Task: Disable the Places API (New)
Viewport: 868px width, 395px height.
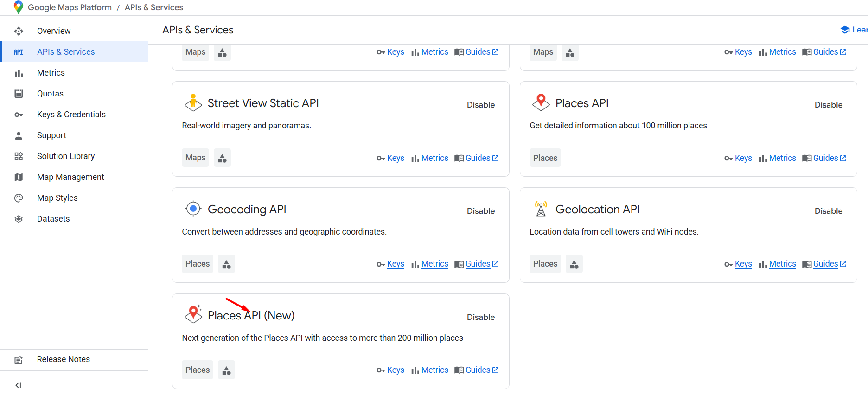Action: pyautogui.click(x=480, y=317)
